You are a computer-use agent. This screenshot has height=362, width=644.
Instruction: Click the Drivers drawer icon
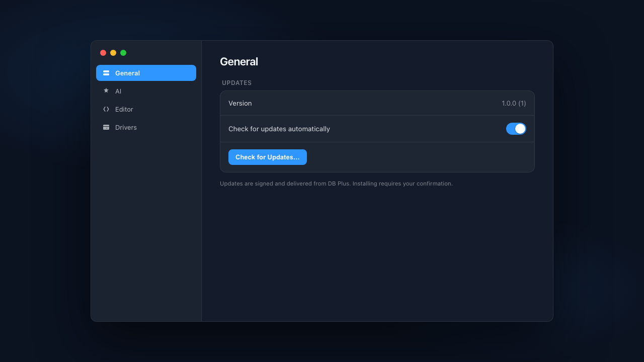pyautogui.click(x=106, y=127)
